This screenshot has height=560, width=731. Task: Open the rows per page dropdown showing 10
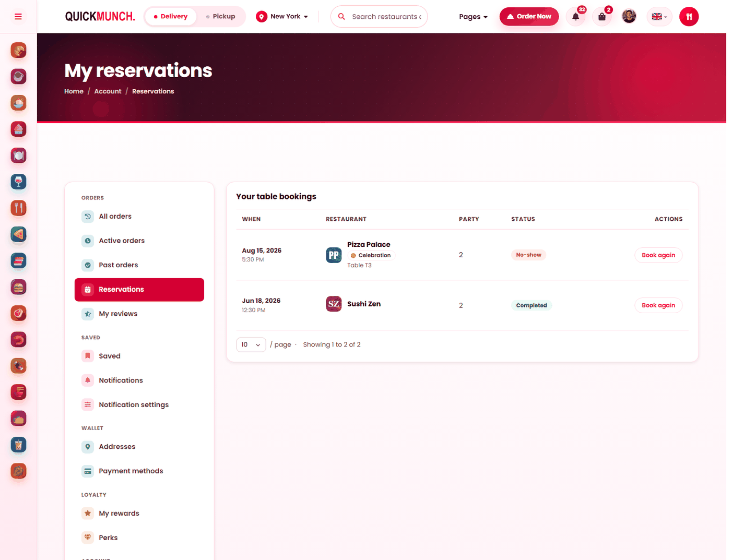pyautogui.click(x=251, y=344)
